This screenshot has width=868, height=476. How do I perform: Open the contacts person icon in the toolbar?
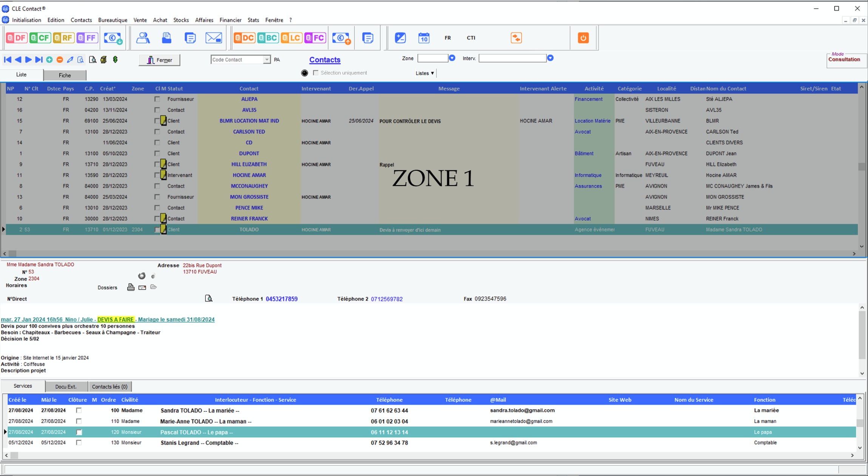coord(143,38)
